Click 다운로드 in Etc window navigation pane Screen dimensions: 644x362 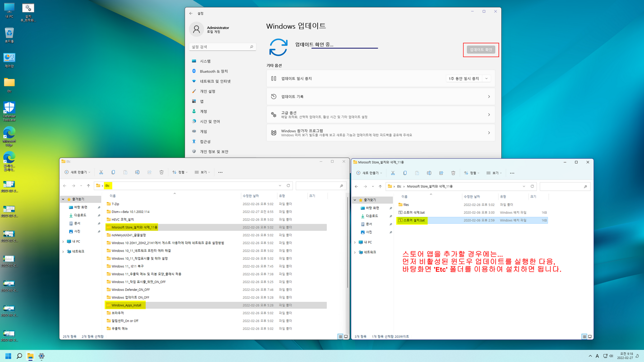(80, 215)
